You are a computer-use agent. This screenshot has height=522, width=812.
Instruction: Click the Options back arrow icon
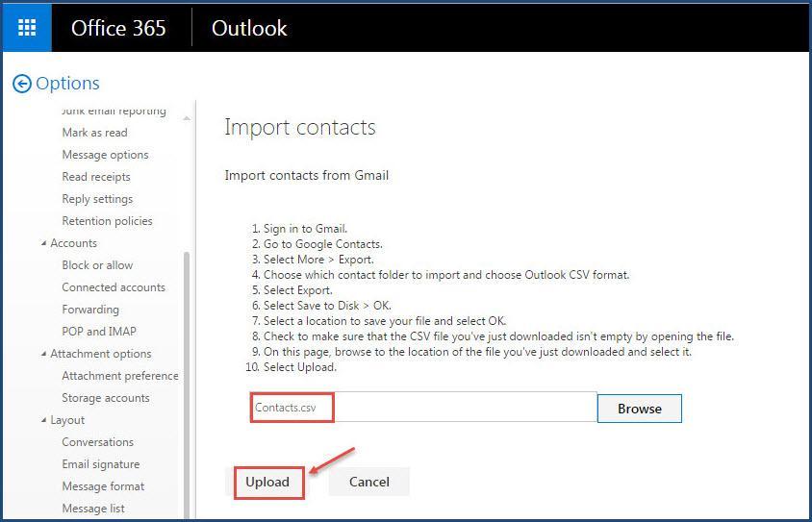pyautogui.click(x=22, y=84)
